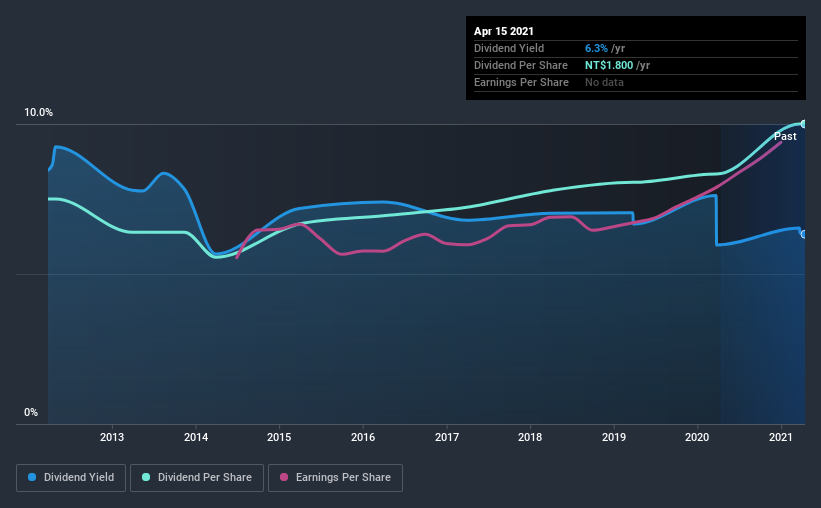Image resolution: width=821 pixels, height=508 pixels.
Task: Click the 'Past' label on chart
Action: click(785, 137)
